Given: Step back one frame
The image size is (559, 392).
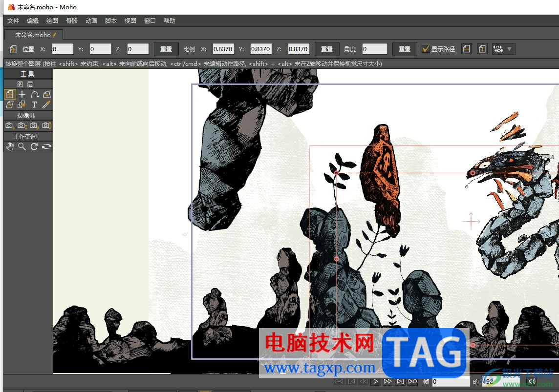Looking at the screenshot, I should click(x=364, y=381).
